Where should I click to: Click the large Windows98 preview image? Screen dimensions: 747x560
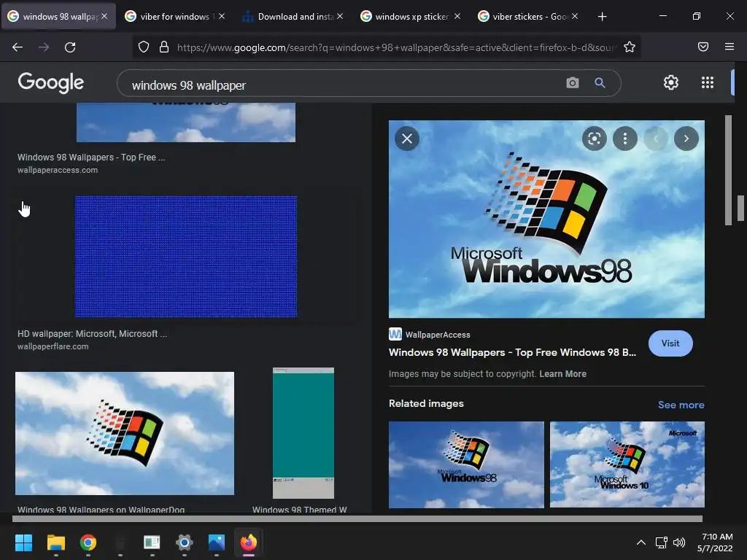pos(546,219)
